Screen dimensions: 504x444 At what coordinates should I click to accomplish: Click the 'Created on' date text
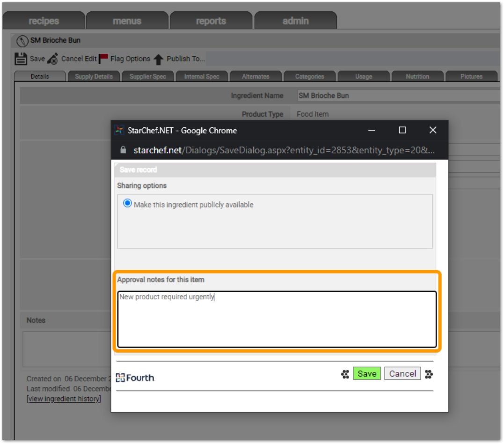tap(69, 379)
